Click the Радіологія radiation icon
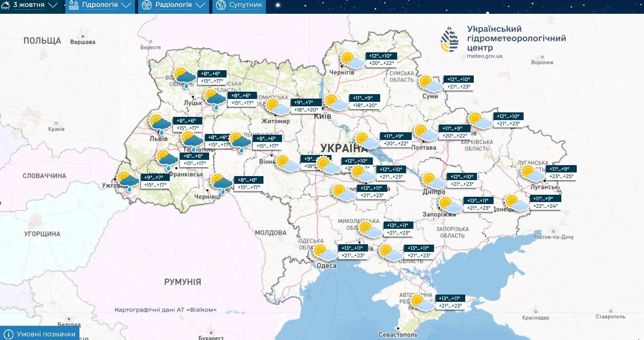The height and width of the screenshot is (340, 644). (x=147, y=5)
